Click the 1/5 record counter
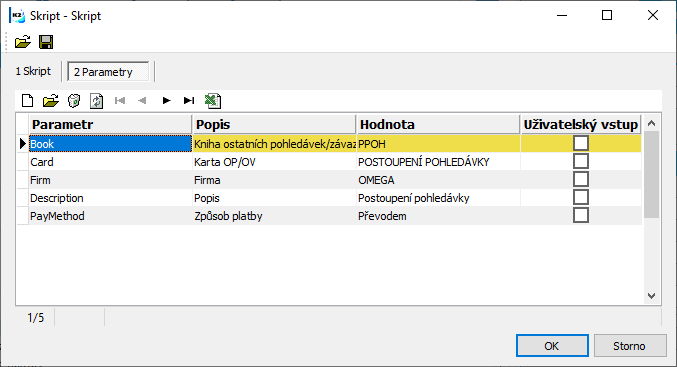This screenshot has height=367, width=677. (35, 318)
